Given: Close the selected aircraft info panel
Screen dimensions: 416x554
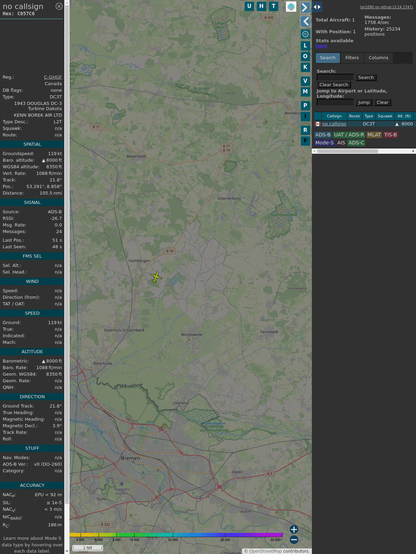Looking at the screenshot, I should pyautogui.click(x=59, y=6).
